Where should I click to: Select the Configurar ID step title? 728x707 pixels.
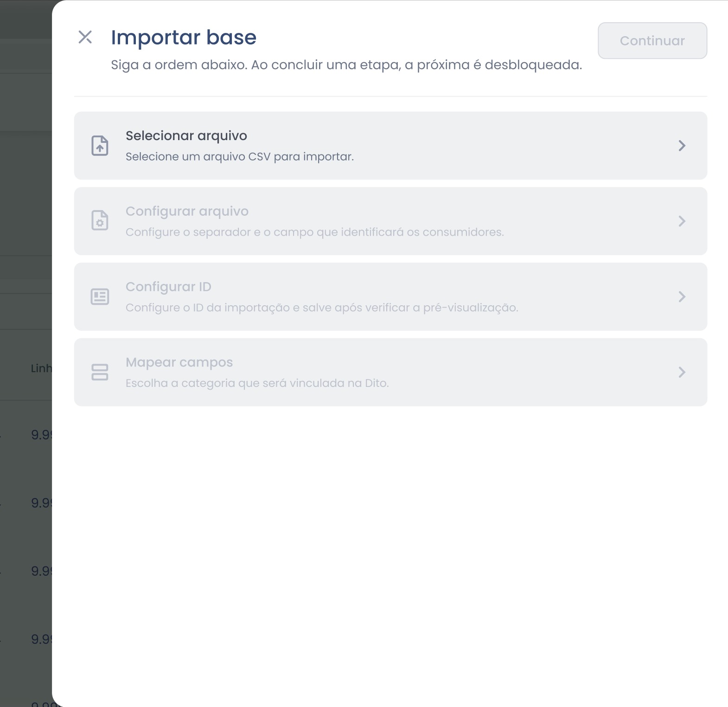point(168,287)
